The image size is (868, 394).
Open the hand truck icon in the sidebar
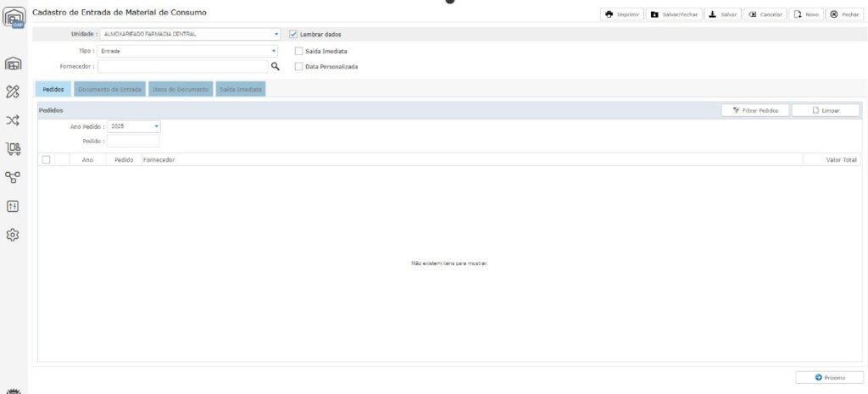[x=14, y=149]
